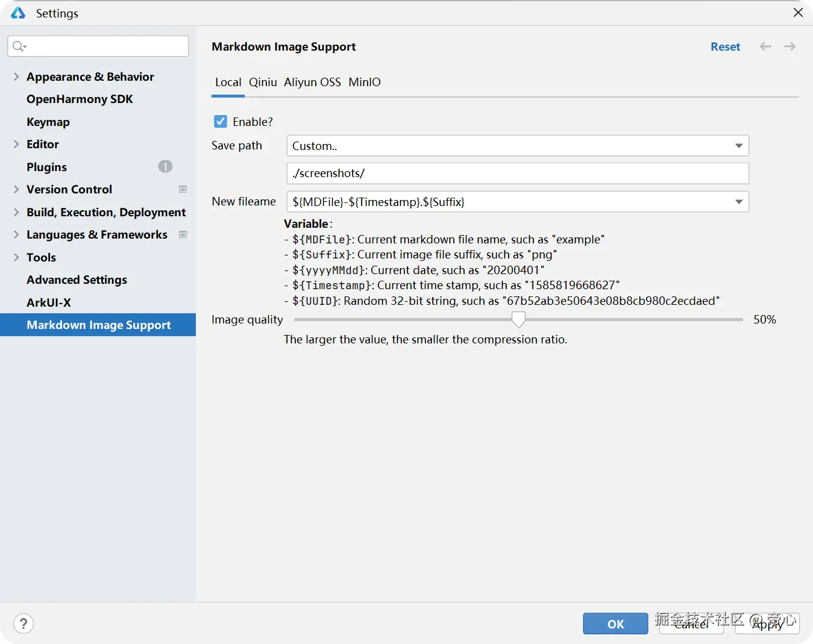Switch to the Qiniu tab
The image size is (813, 644).
[263, 82]
